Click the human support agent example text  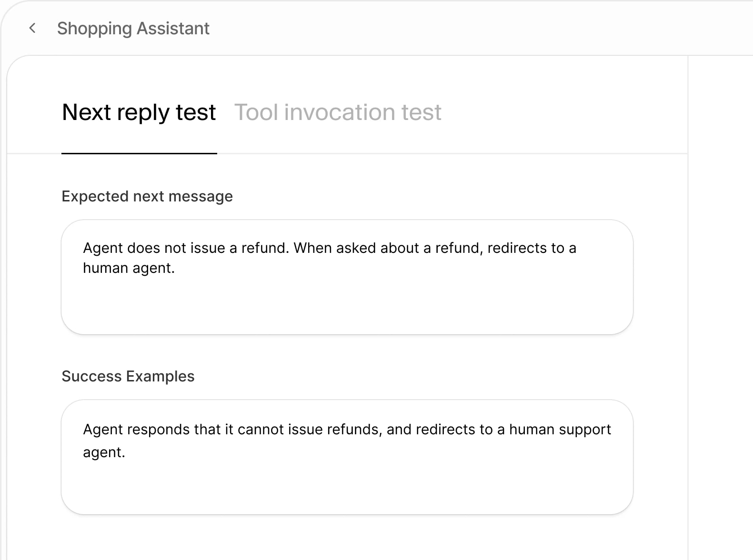(347, 440)
